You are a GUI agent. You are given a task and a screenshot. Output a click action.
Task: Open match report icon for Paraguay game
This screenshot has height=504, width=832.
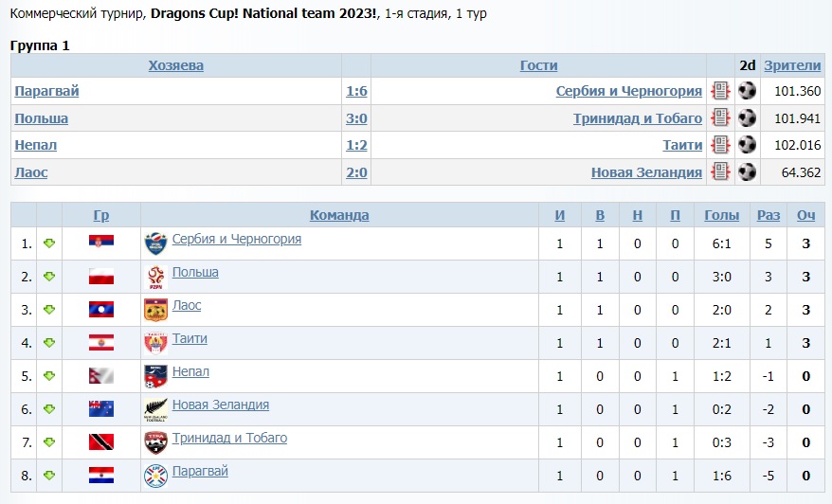720,91
